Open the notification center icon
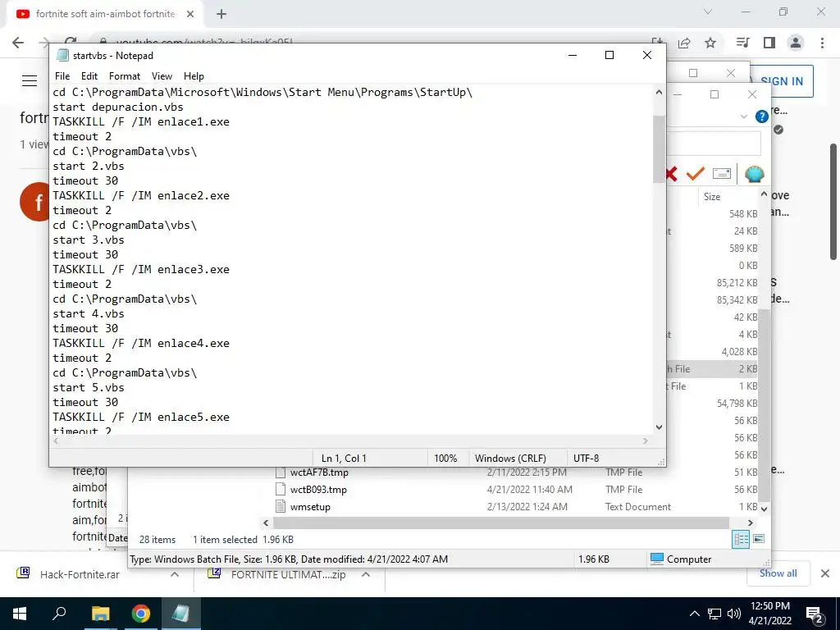The image size is (840, 630). tap(815, 614)
